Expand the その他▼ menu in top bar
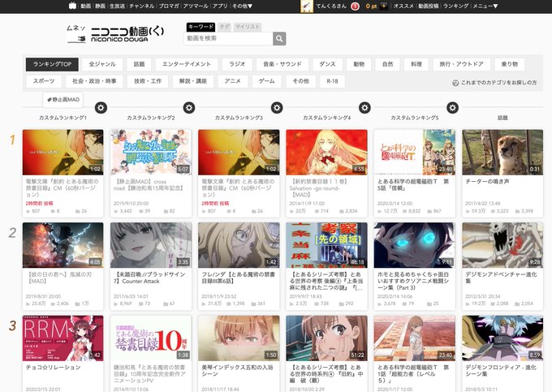The width and height of the screenshot is (552, 392). pos(242,6)
